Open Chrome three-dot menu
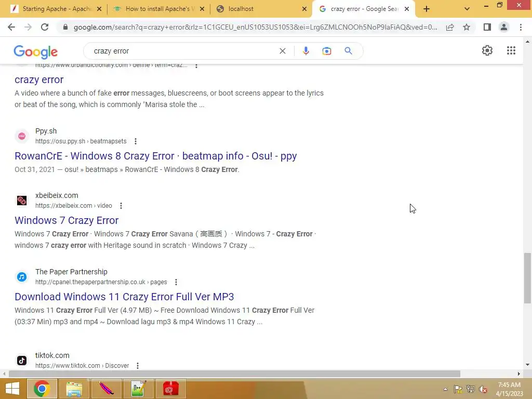The width and height of the screenshot is (532, 399). (x=521, y=27)
